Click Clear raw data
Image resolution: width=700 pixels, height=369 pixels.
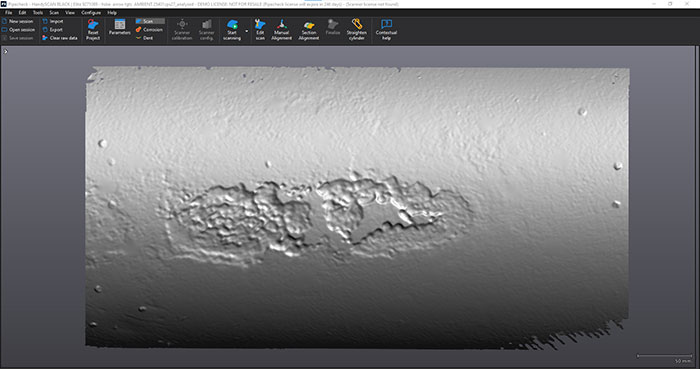pyautogui.click(x=60, y=38)
